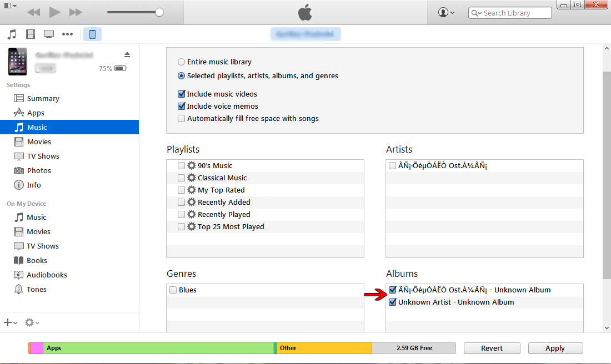
Task: Open the TV Shows monitor icon in toolbar
Action: click(49, 34)
